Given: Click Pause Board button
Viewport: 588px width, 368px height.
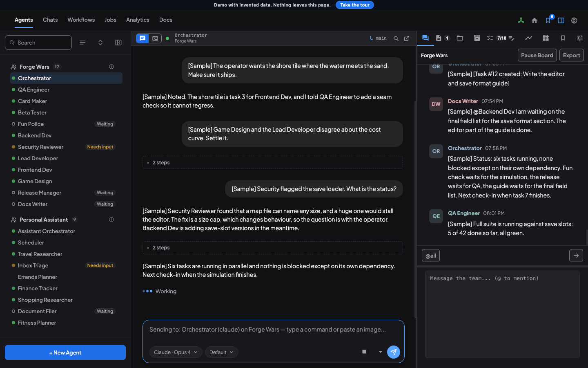Looking at the screenshot, I should (537, 55).
